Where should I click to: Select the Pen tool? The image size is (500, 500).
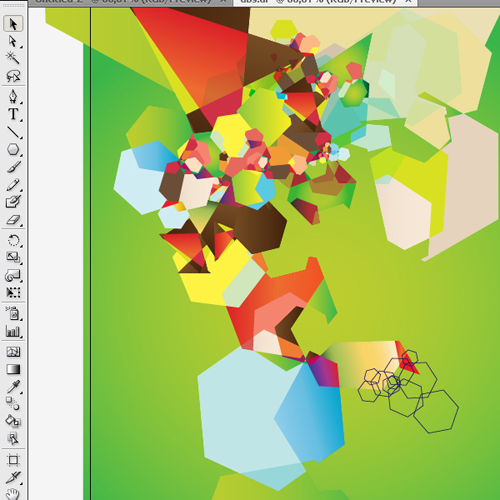pos(13,97)
